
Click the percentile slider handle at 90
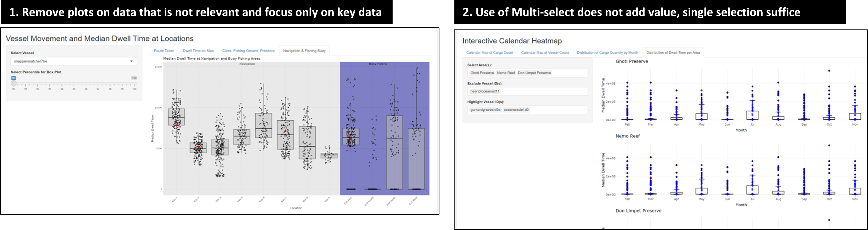click(x=14, y=83)
